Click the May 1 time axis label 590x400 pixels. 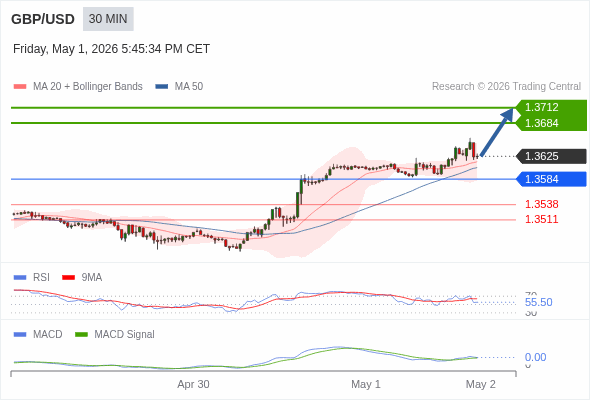pyautogui.click(x=366, y=384)
